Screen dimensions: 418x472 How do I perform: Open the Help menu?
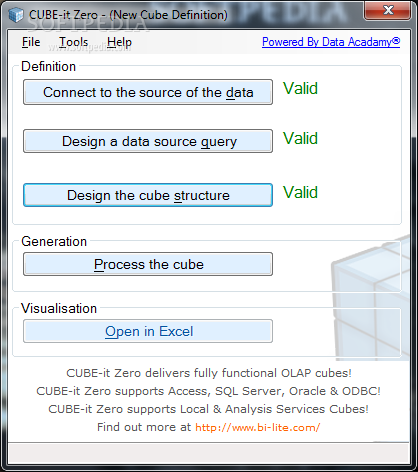pyautogui.click(x=119, y=42)
